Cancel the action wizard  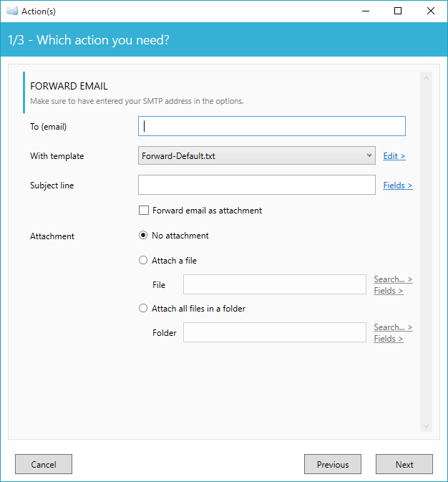(44, 464)
